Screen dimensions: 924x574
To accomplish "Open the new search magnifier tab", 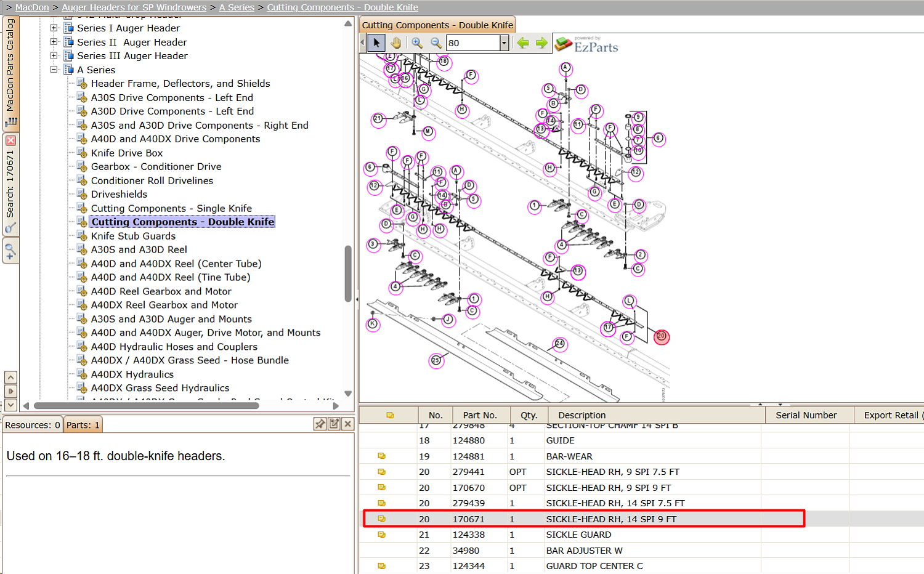I will pyautogui.click(x=10, y=251).
